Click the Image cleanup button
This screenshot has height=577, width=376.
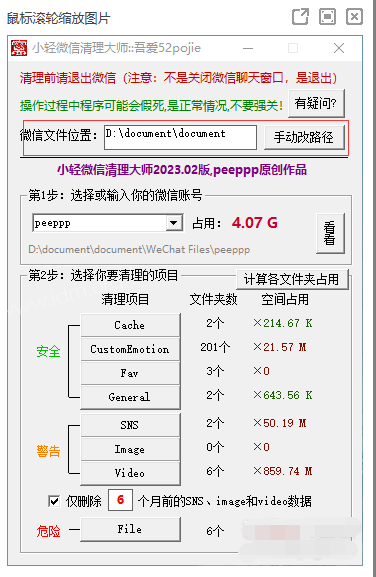click(x=130, y=449)
